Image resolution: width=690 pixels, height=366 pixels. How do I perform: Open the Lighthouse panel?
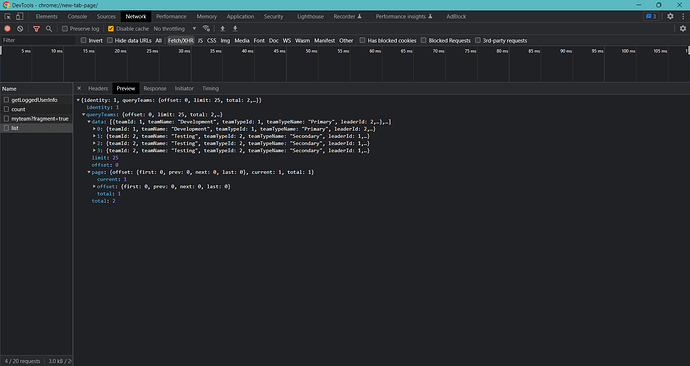pos(310,16)
